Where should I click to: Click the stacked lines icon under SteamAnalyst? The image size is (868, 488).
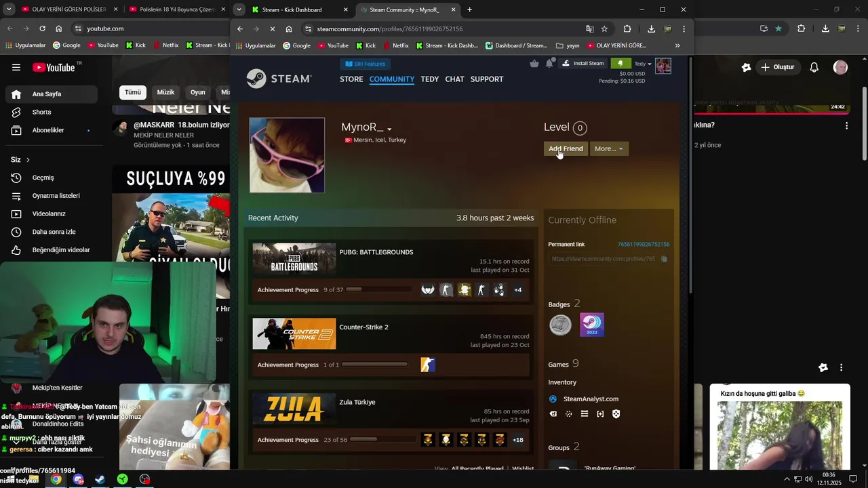click(585, 414)
